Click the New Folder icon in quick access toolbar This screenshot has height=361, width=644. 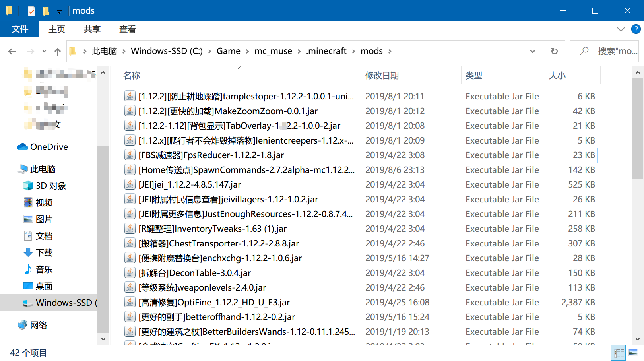click(45, 11)
